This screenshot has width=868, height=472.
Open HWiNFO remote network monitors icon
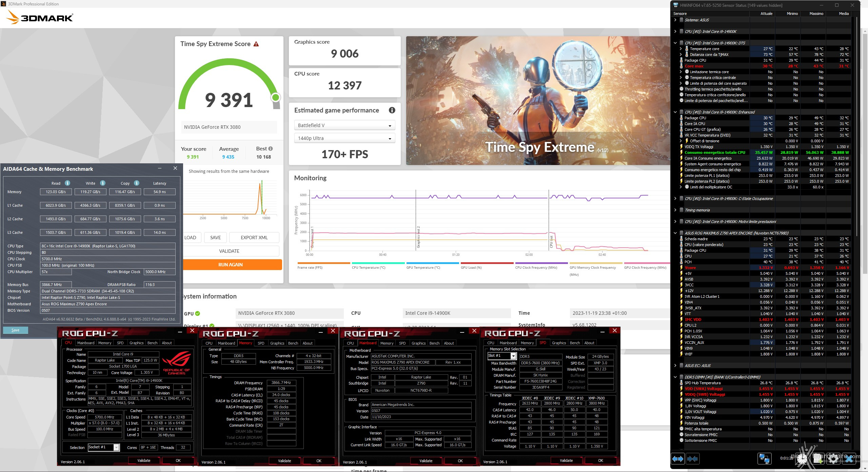(764, 458)
